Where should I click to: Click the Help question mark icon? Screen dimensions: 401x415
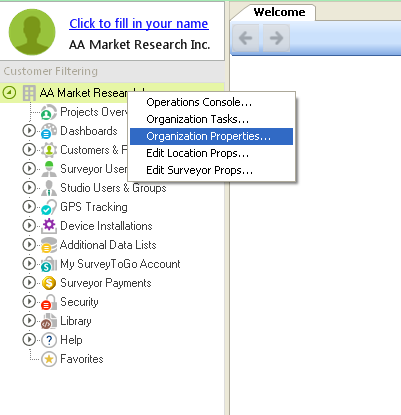pos(49,340)
